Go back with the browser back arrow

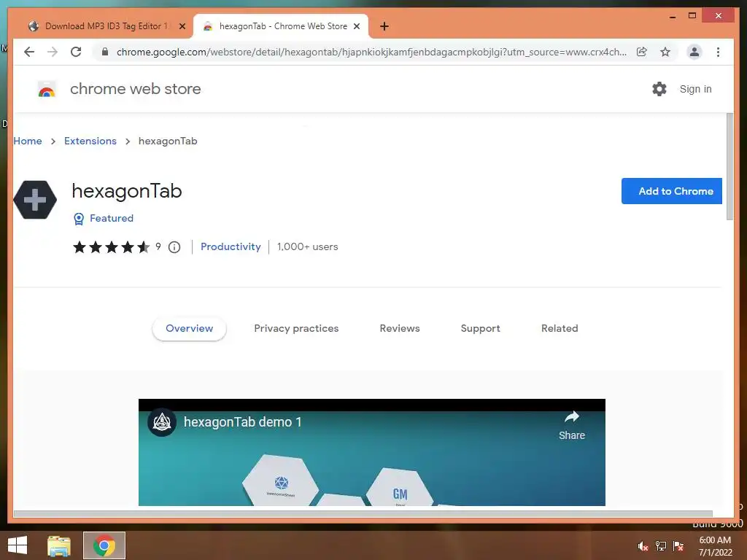[x=29, y=52]
